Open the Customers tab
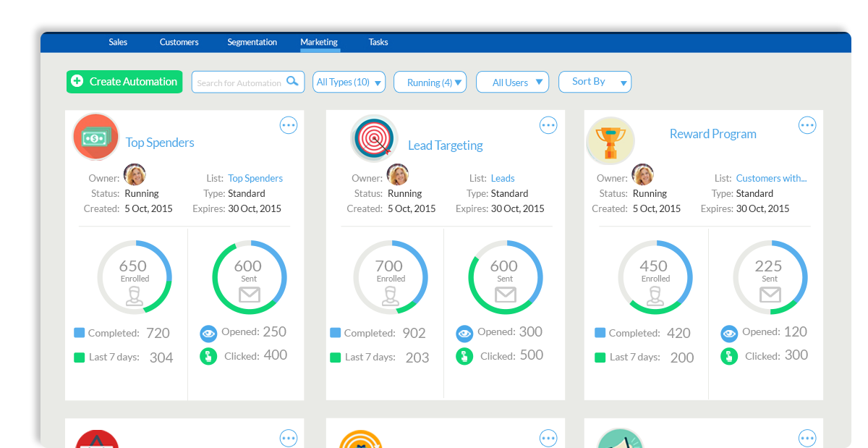Screen dimensions: 868x448 coord(179,42)
